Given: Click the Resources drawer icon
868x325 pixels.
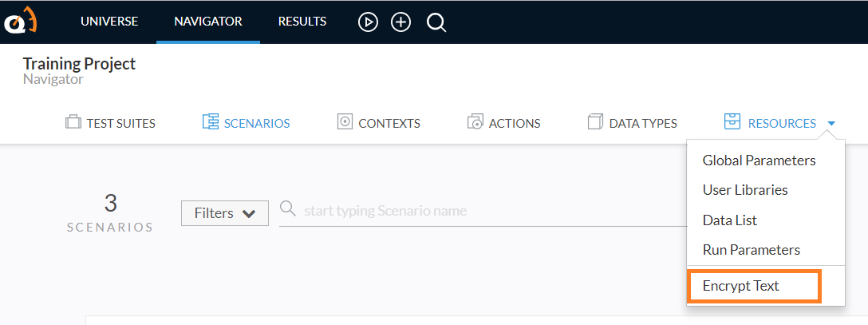Looking at the screenshot, I should coord(732,122).
